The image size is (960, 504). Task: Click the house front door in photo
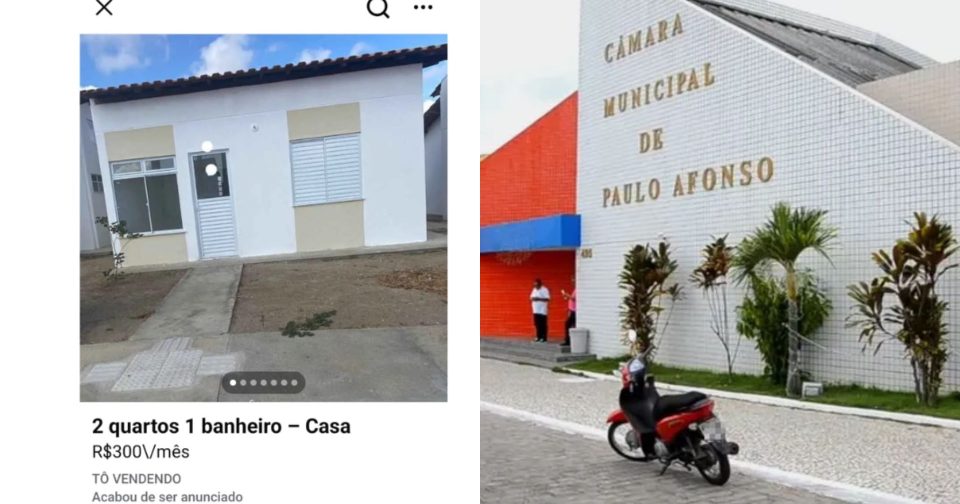(x=214, y=204)
